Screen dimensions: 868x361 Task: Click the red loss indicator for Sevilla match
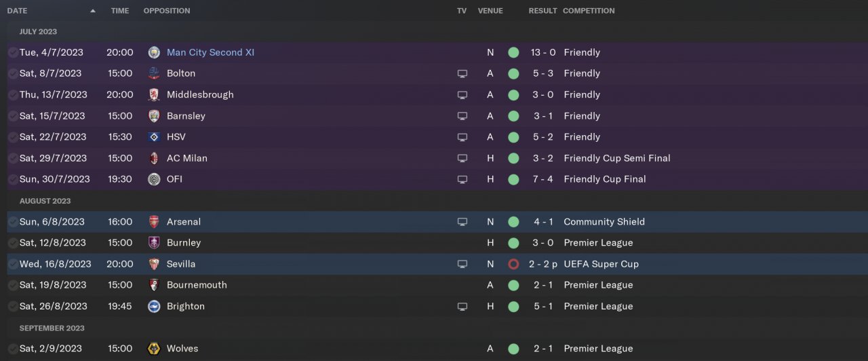(x=513, y=264)
